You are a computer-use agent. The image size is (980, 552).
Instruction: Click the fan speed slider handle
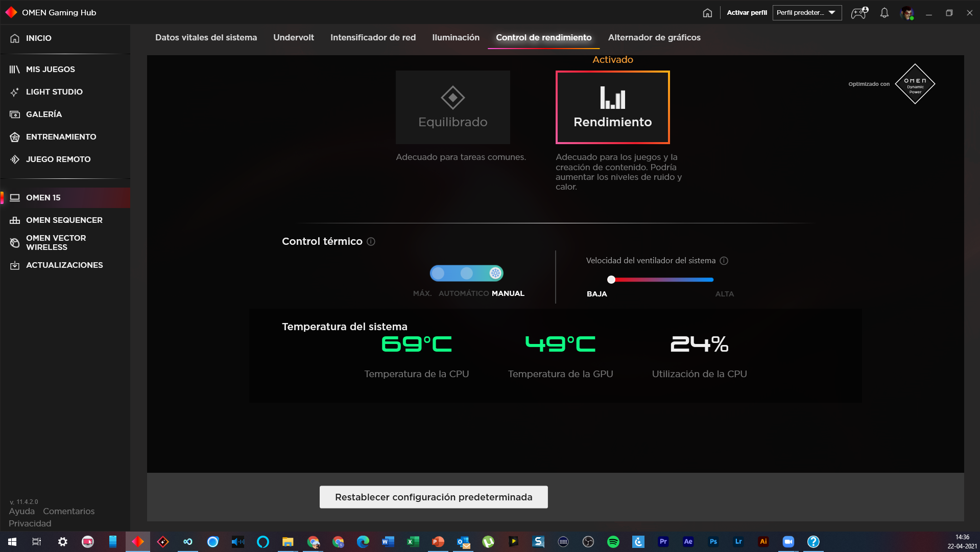611,280
